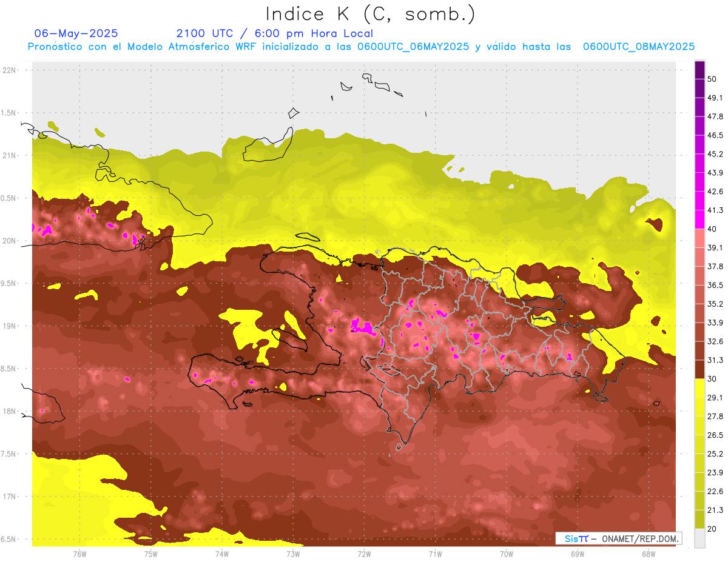Pick the gray colorbar swatch below 20
The height and width of the screenshot is (562, 728).
click(x=699, y=538)
